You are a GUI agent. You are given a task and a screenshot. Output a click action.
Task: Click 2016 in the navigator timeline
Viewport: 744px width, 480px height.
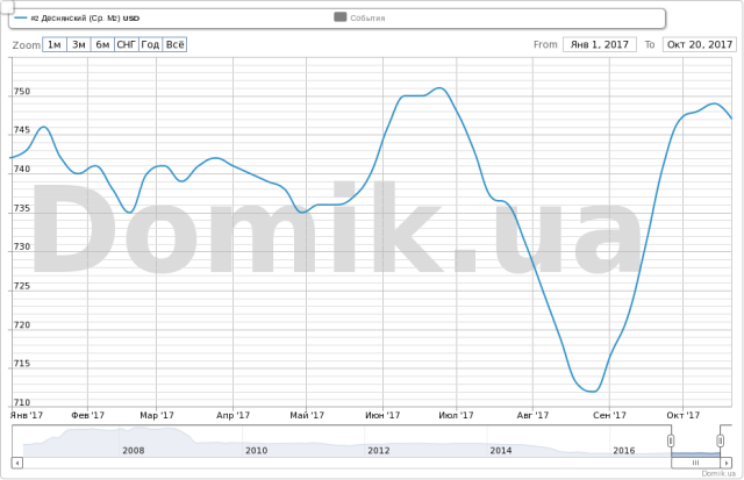(x=624, y=450)
